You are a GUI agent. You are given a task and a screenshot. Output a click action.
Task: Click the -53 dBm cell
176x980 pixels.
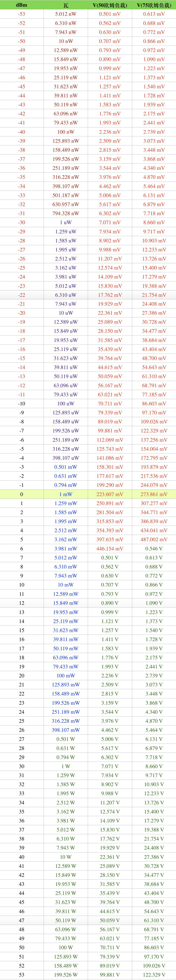point(22,14)
